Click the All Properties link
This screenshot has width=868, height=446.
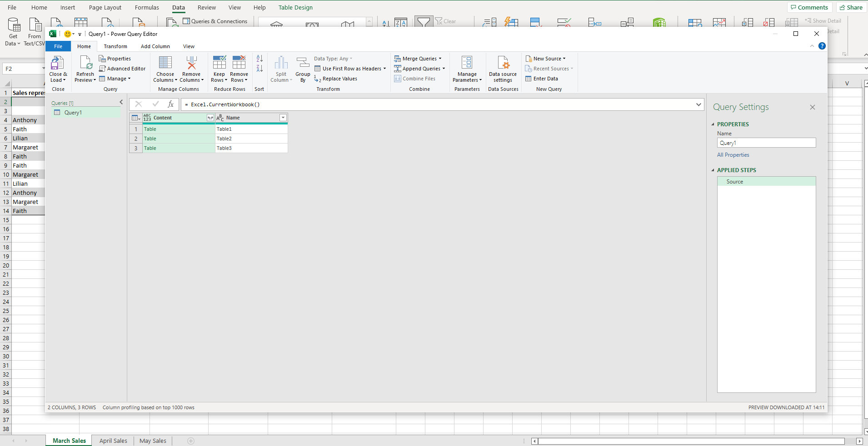point(733,154)
